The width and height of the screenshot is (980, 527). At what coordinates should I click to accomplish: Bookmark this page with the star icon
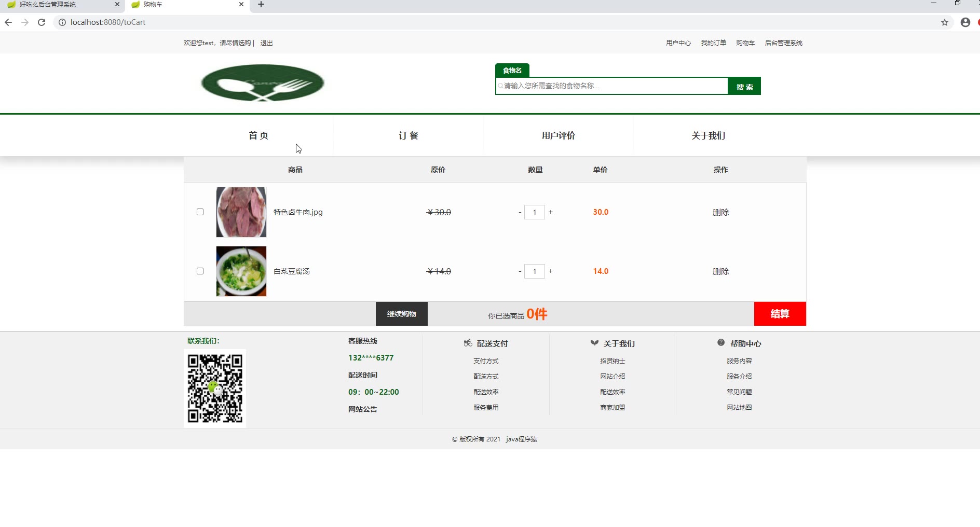click(945, 22)
